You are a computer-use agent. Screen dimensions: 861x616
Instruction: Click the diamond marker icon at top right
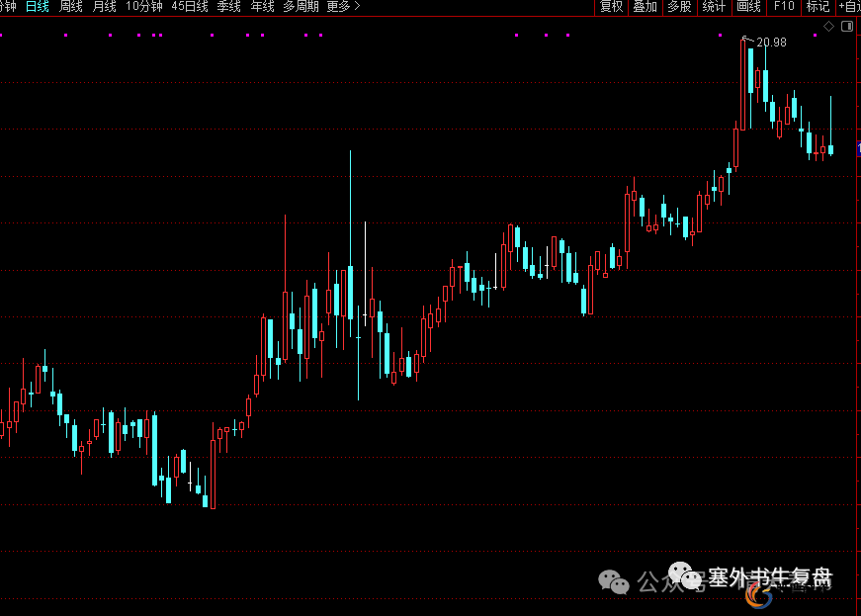(x=828, y=26)
